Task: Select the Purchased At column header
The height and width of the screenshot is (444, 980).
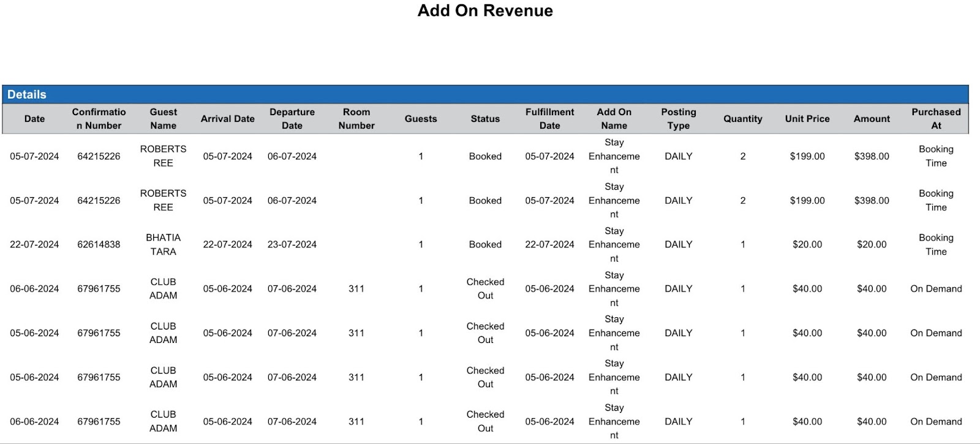Action: [x=936, y=119]
